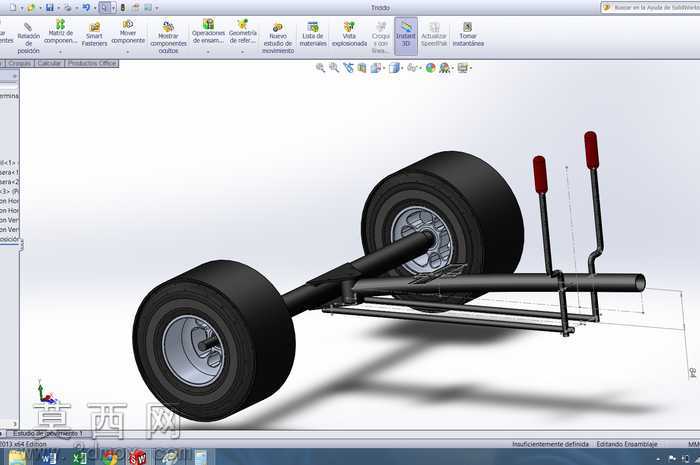The width and height of the screenshot is (700, 465).
Task: Switch to the Calcular tab
Action: click(49, 63)
